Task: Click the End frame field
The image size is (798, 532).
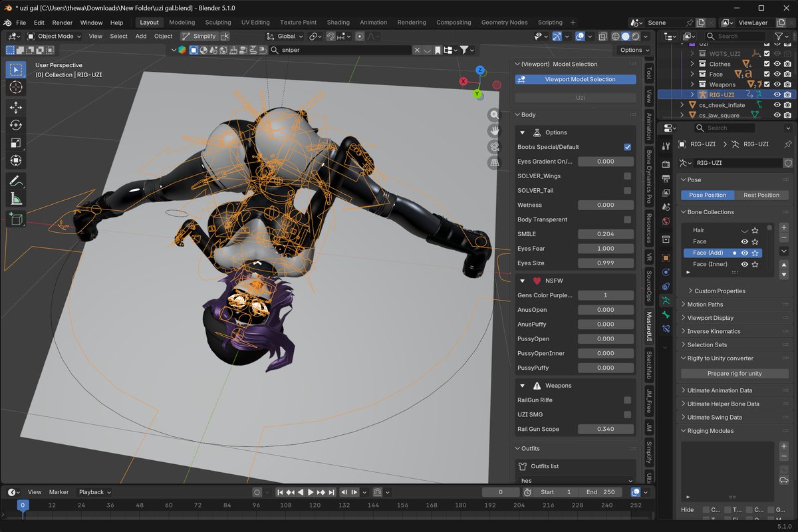Action: coord(600,492)
